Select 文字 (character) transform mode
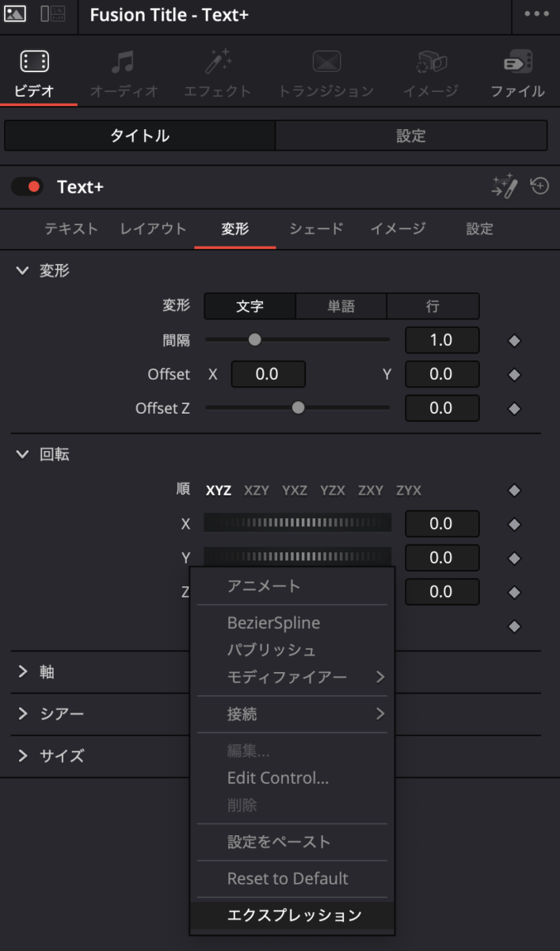 (250, 306)
